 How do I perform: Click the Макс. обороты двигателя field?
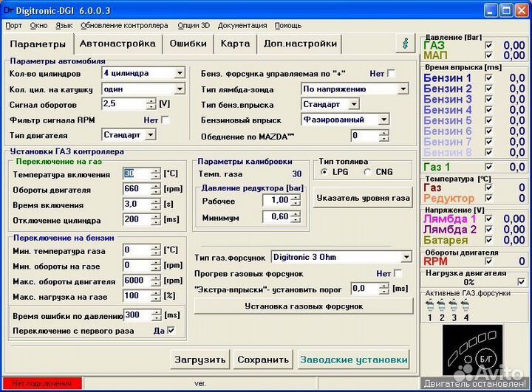point(137,281)
